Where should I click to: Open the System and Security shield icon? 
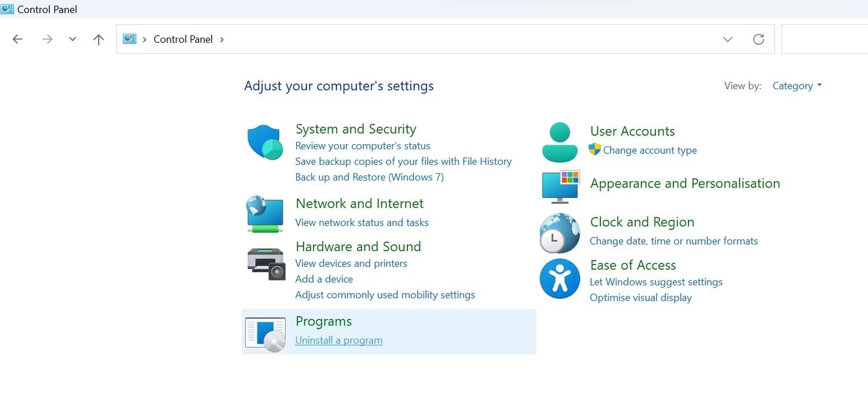(265, 142)
